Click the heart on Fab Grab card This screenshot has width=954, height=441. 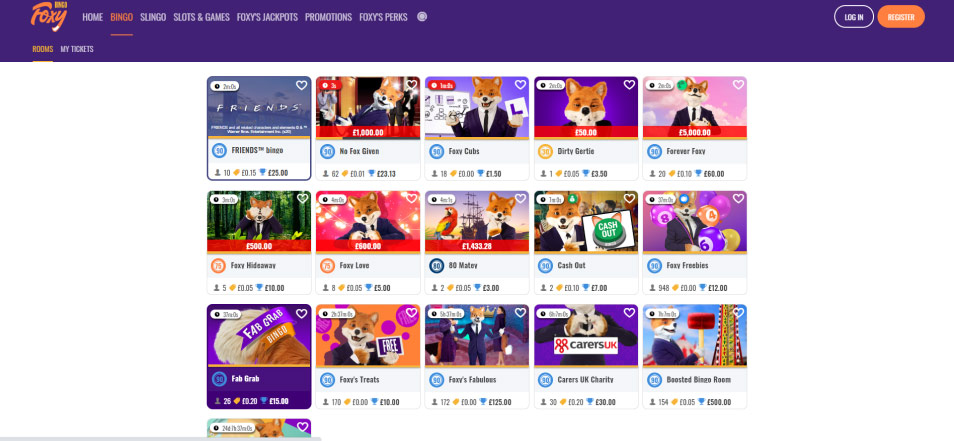click(301, 313)
